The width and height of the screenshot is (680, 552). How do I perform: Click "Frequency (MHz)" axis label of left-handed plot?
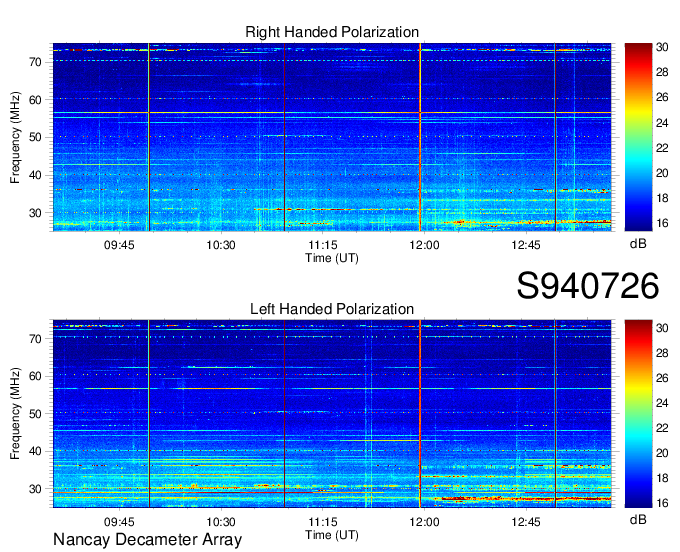[x=15, y=414]
